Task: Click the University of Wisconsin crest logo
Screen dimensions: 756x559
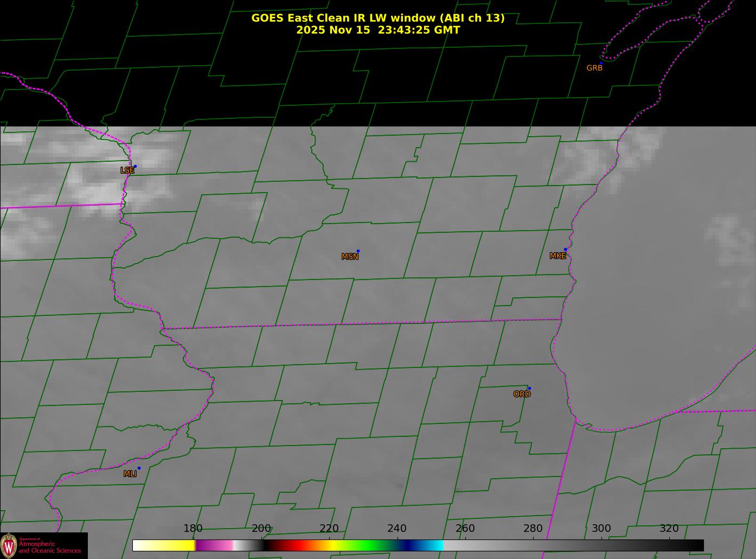Action: 9,545
